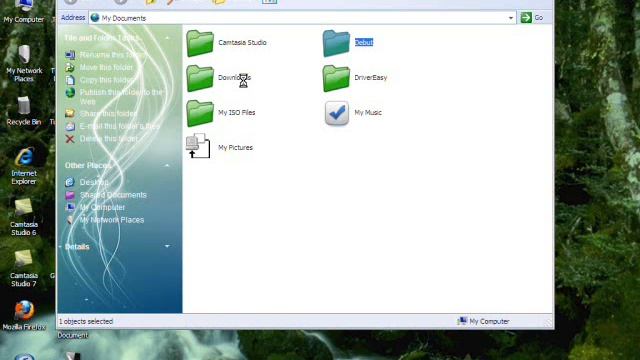Click the Document label on desktop

click(x=73, y=335)
